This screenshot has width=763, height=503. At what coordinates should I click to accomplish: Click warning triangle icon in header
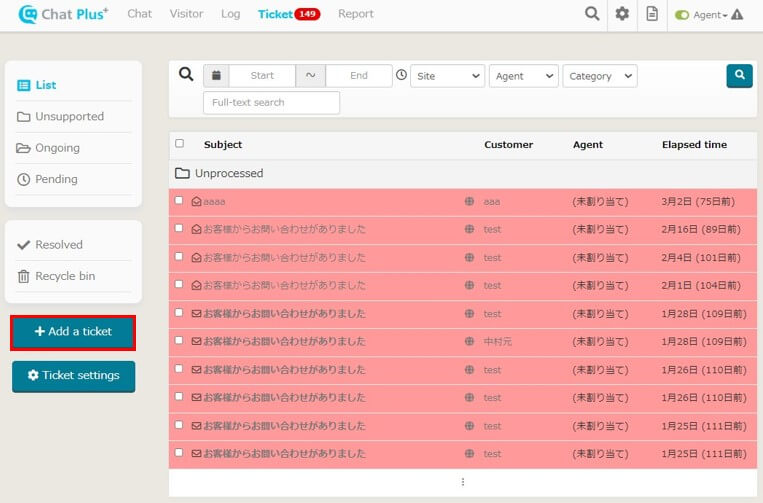pos(737,15)
